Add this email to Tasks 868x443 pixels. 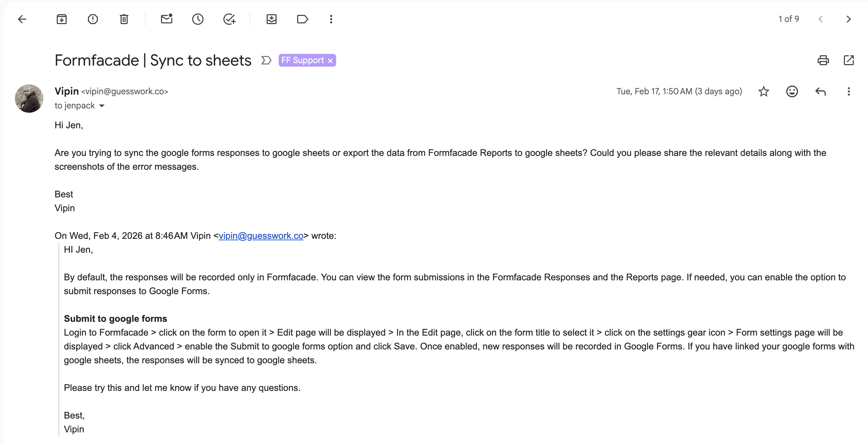point(229,19)
